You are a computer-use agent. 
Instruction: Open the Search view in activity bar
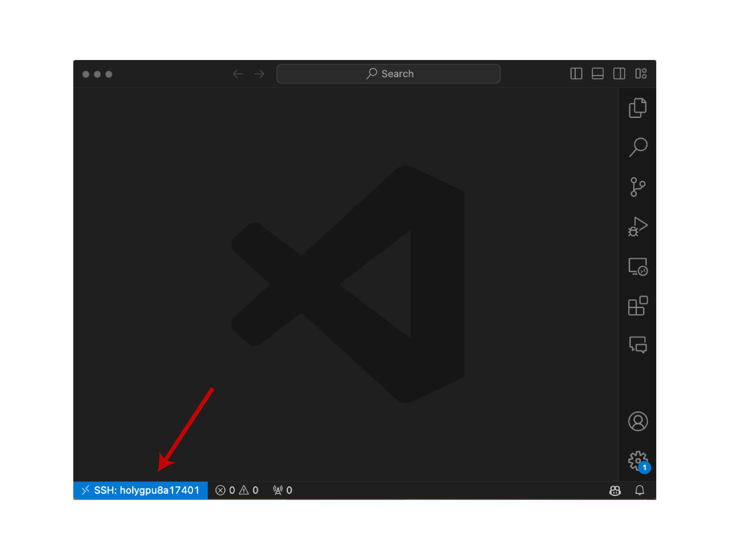[638, 147]
